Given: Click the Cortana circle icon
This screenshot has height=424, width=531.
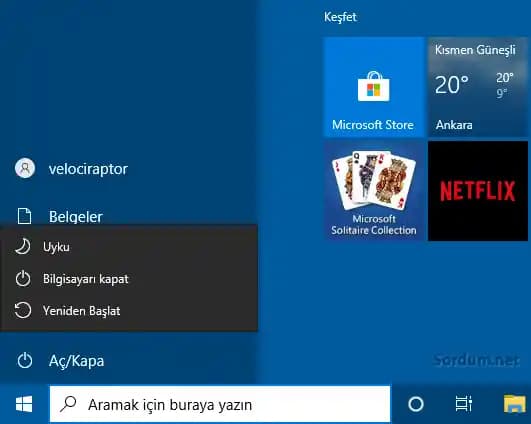Looking at the screenshot, I should pyautogui.click(x=416, y=404).
